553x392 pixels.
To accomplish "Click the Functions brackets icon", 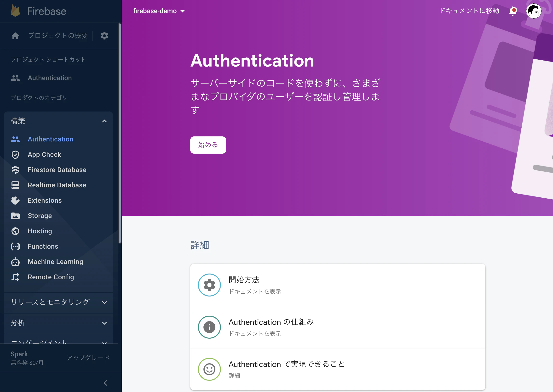I will click(15, 246).
